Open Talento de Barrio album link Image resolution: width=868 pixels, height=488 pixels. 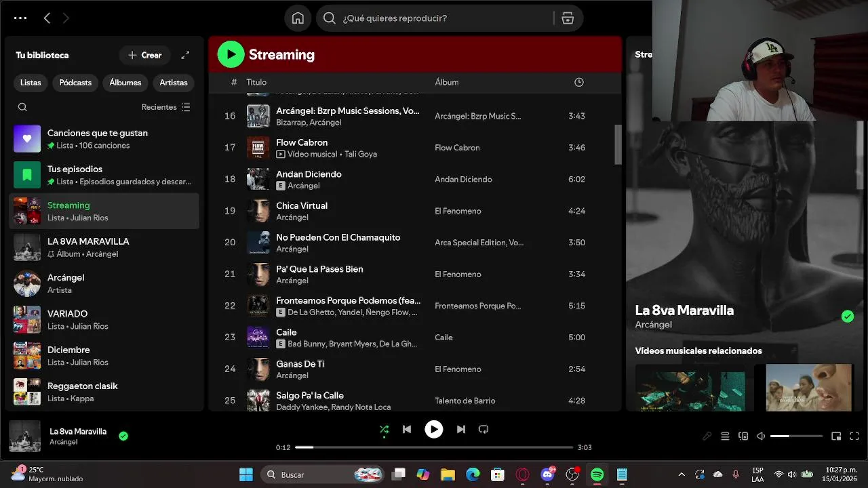[x=465, y=401]
